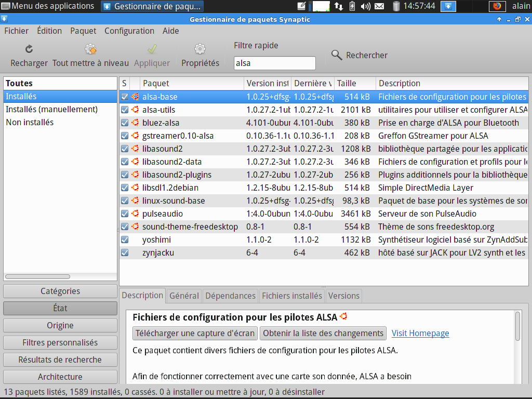Click Ubuntu support icon for libasound2-data
This screenshot has height=399, width=532.
coord(135,162)
